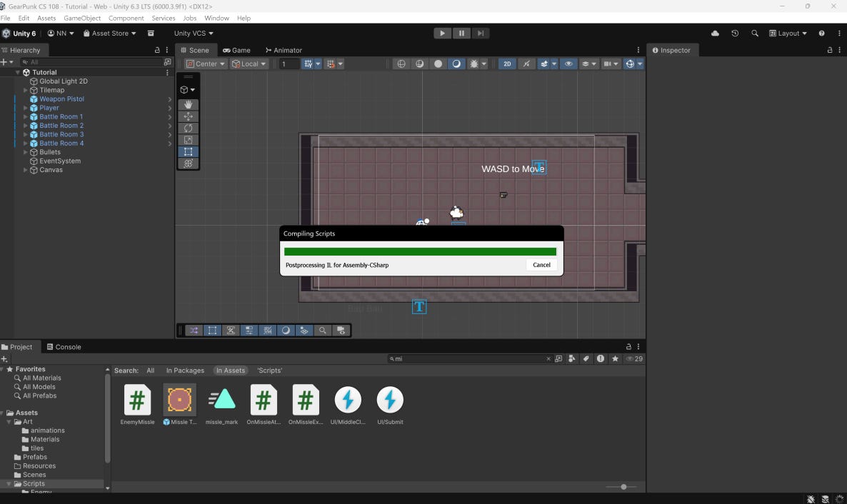Screen dimensions: 847x504
Task: Switch to the Animator tab
Action: (x=284, y=50)
